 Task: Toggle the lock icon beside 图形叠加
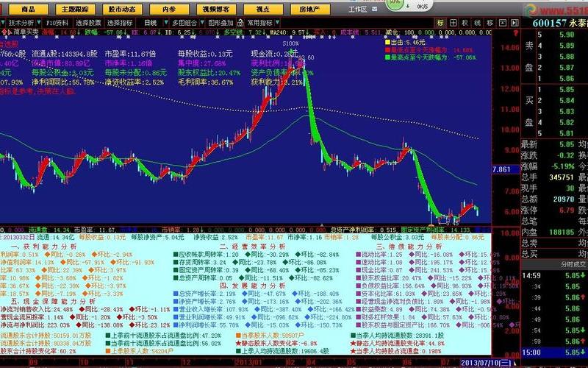coord(240,23)
